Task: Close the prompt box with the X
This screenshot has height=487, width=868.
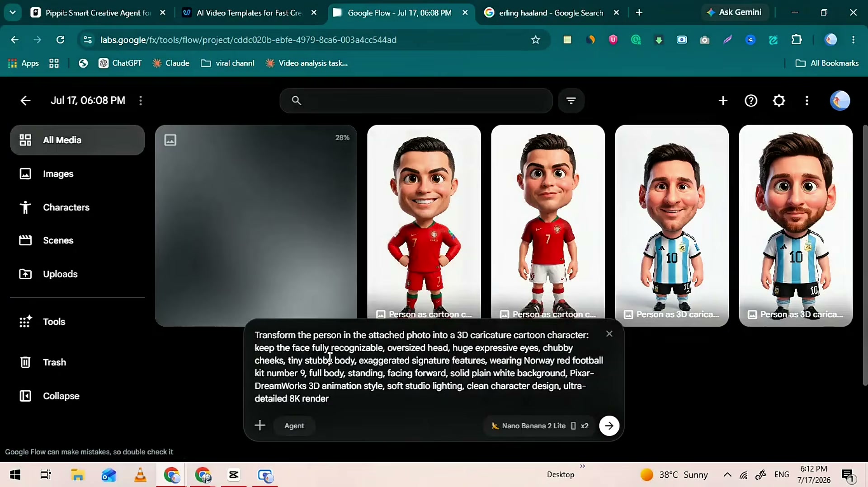Action: point(609,334)
